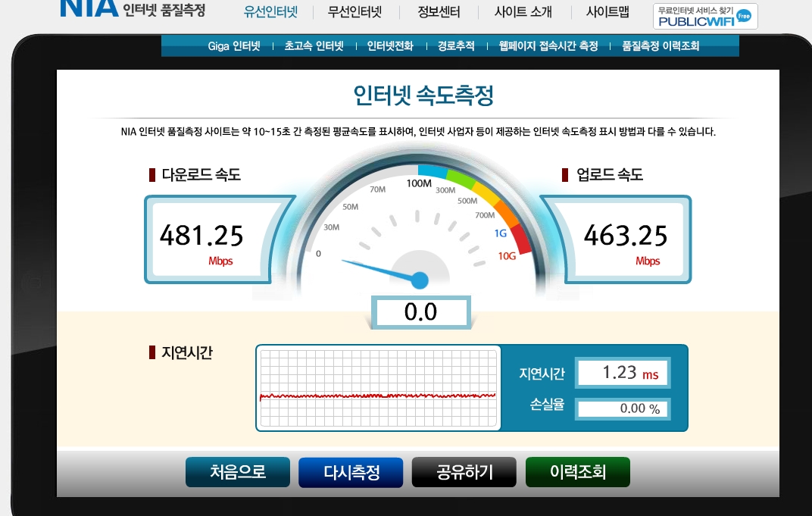Select the 정보센터 menu item
Image resolution: width=812 pixels, height=516 pixels.
pyautogui.click(x=439, y=12)
